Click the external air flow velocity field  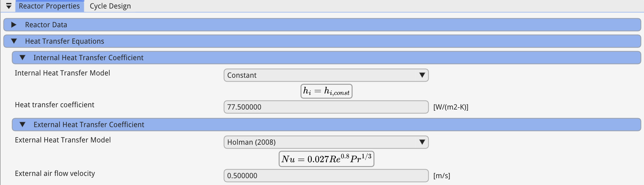[x=326, y=176]
